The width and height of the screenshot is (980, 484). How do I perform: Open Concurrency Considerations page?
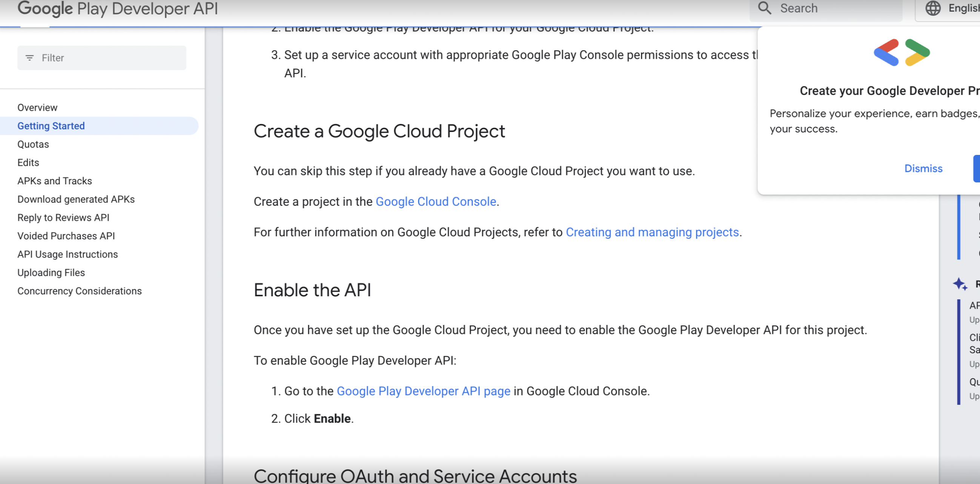[80, 291]
